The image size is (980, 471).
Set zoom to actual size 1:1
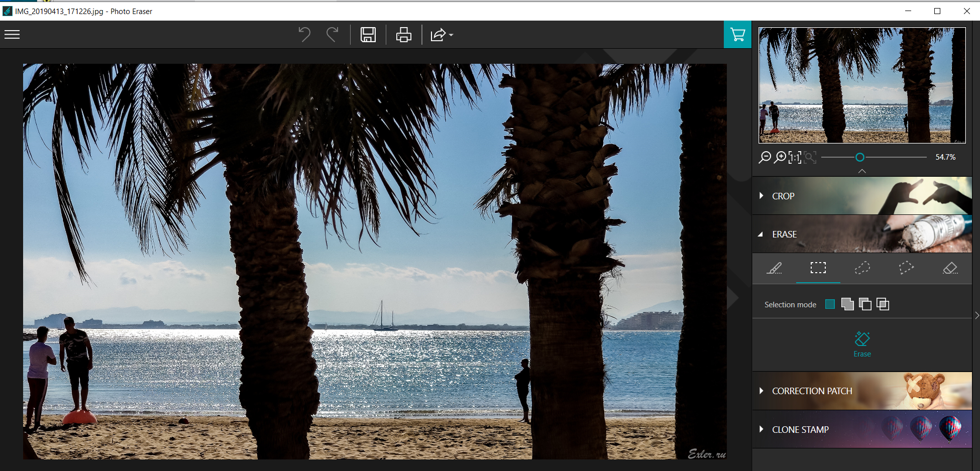coord(795,158)
